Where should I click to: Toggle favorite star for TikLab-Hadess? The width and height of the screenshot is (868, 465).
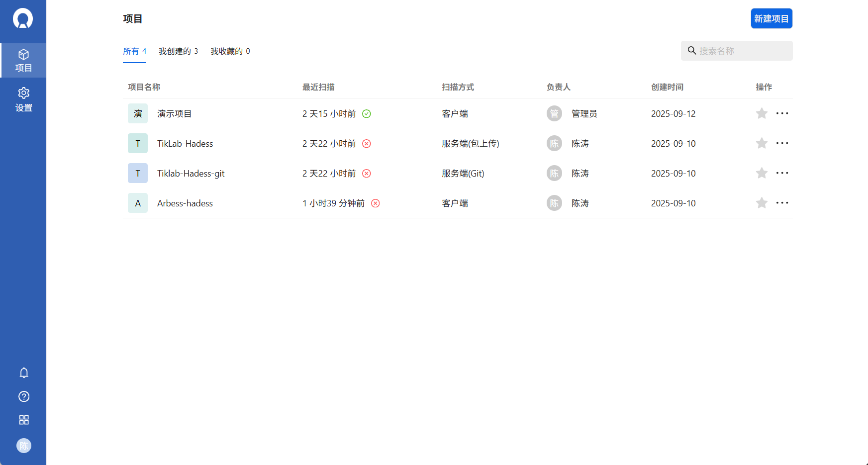(762, 143)
